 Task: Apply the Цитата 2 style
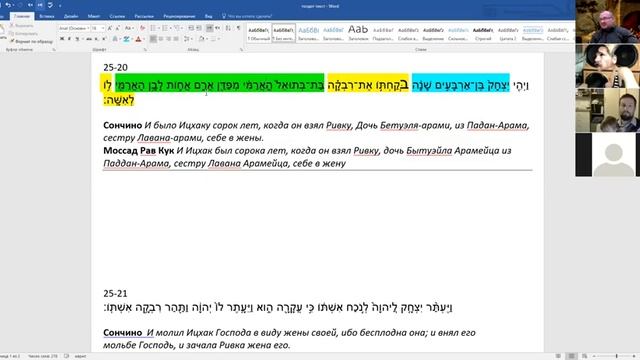508,33
